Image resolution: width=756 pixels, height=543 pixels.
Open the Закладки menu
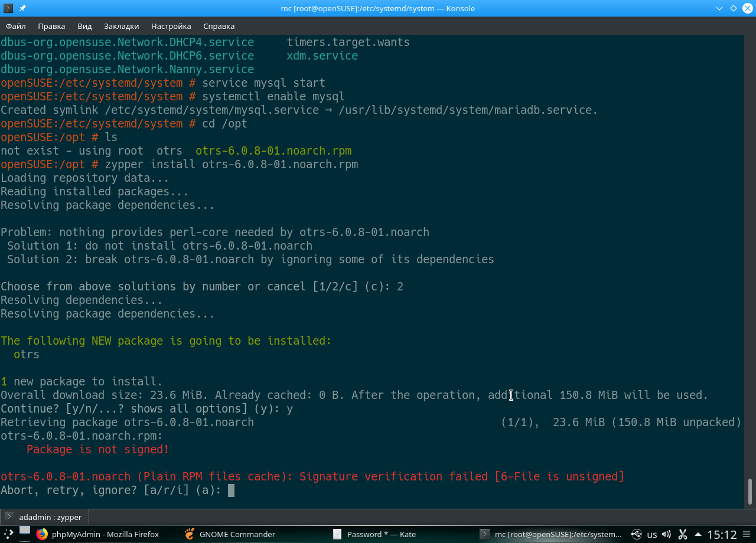click(x=121, y=26)
